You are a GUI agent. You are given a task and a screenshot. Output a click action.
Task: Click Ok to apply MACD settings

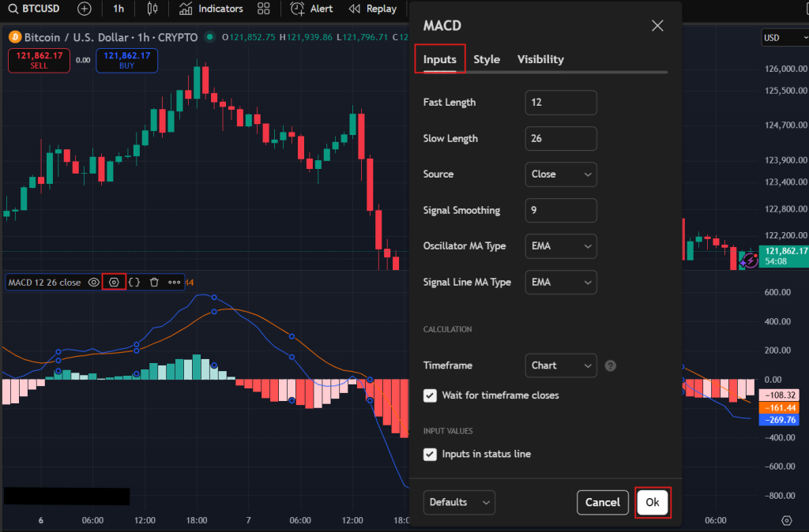[x=653, y=502]
